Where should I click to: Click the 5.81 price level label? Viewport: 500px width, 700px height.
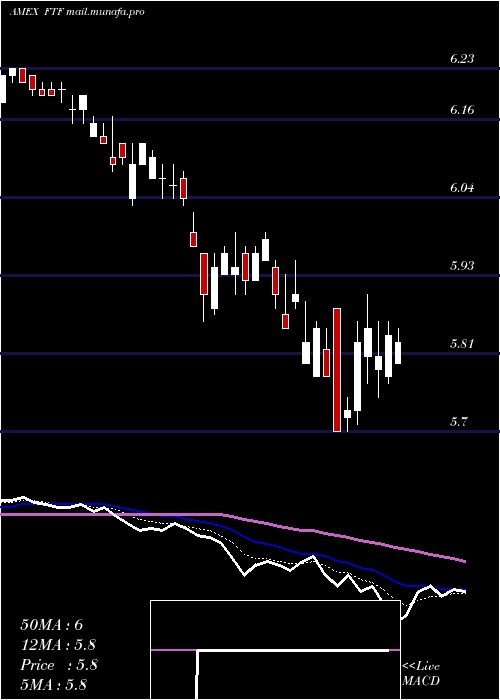[462, 344]
